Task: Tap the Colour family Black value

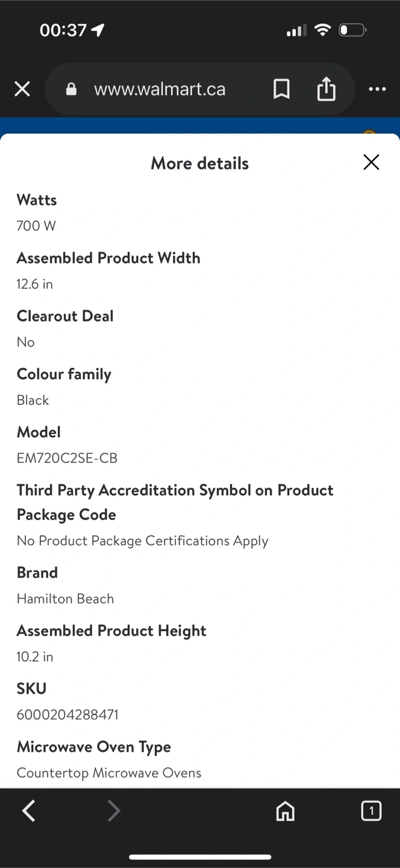Action: pos(33,400)
